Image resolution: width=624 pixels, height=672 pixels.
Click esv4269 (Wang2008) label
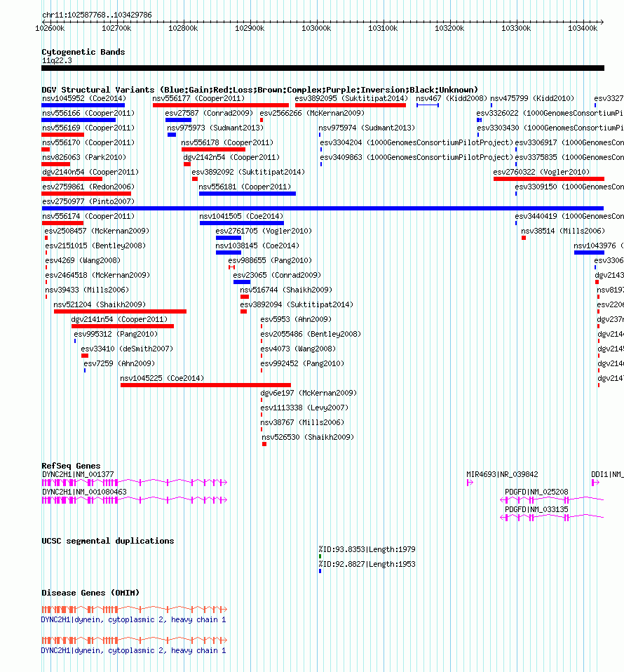[x=83, y=260]
